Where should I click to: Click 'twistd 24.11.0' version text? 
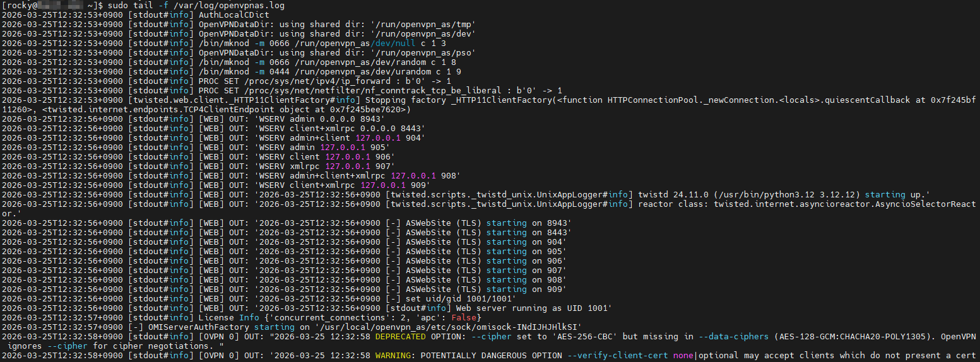673,194
